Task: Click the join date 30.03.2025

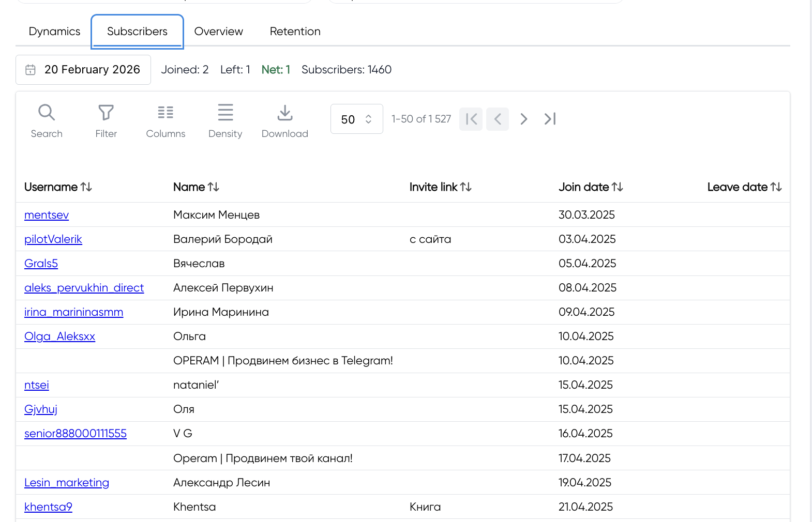Action: click(587, 215)
